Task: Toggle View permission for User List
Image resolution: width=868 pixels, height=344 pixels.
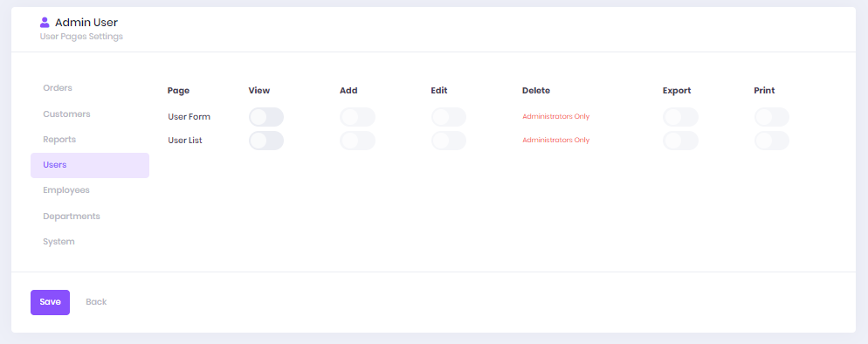Action: pyautogui.click(x=266, y=141)
